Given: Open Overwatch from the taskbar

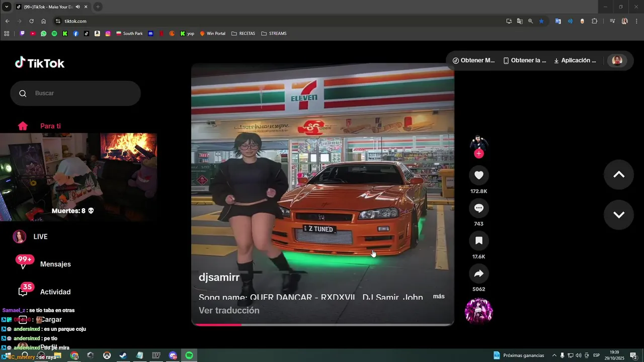Looking at the screenshot, I should [x=107, y=355].
